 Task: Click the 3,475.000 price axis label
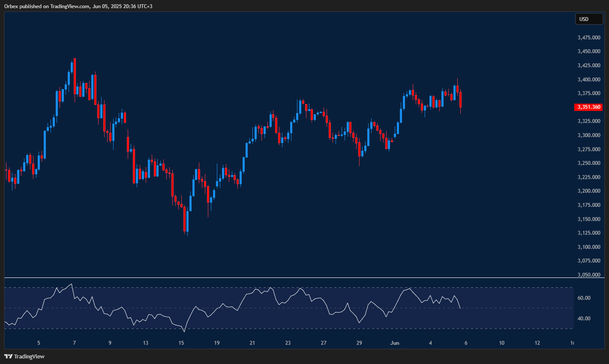click(588, 37)
